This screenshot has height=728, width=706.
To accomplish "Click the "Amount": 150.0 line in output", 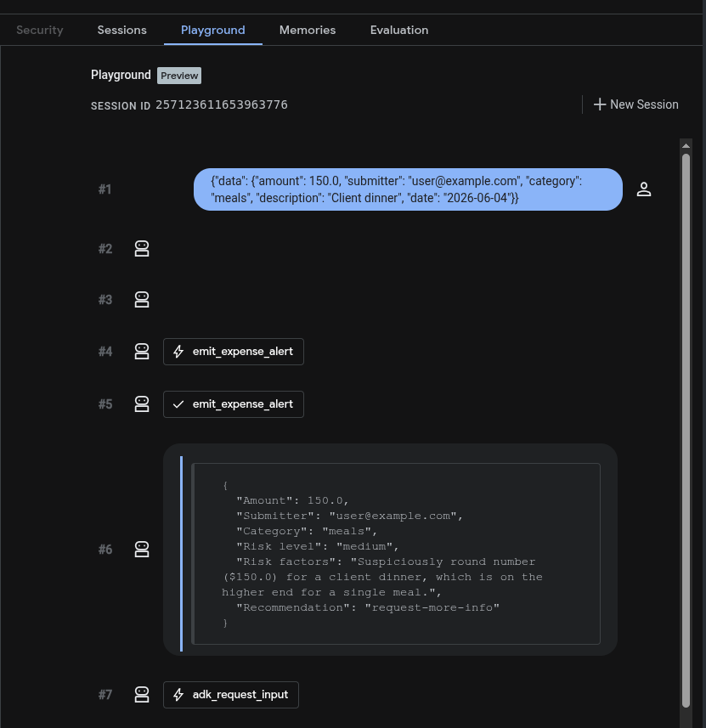I will point(292,500).
